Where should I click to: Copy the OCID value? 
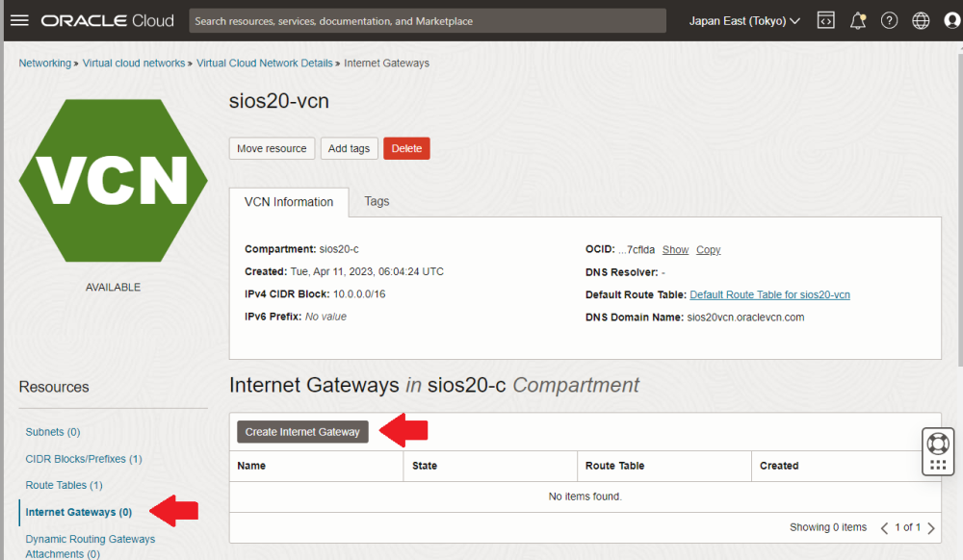708,249
